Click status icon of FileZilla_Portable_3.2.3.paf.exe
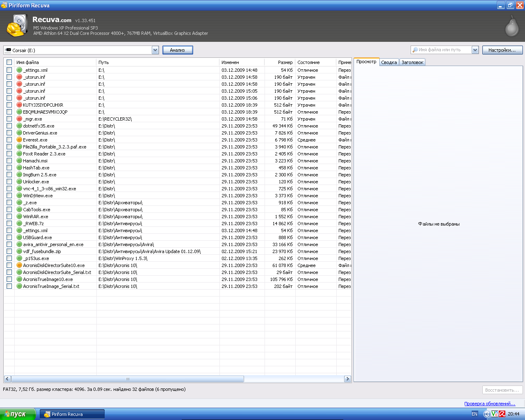The width and height of the screenshot is (525, 420). tap(19, 147)
